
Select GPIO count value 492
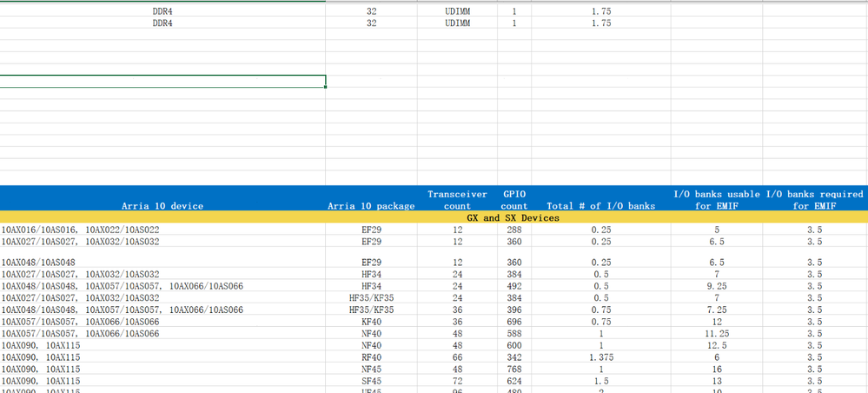click(x=514, y=286)
